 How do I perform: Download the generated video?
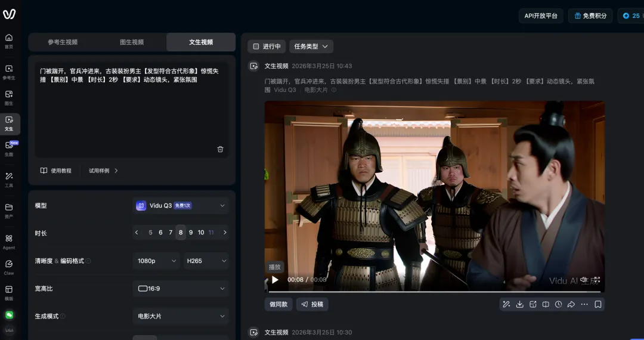click(519, 304)
